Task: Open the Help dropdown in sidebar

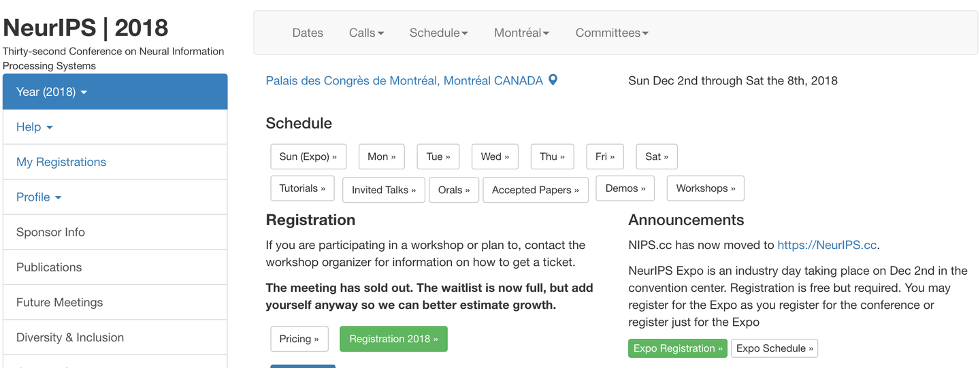Action: (35, 127)
